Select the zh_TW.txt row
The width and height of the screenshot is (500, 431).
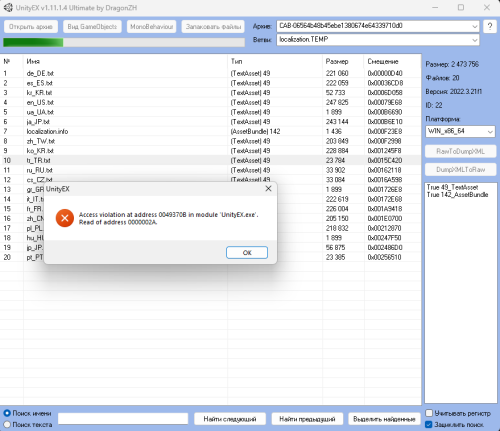click(211, 141)
